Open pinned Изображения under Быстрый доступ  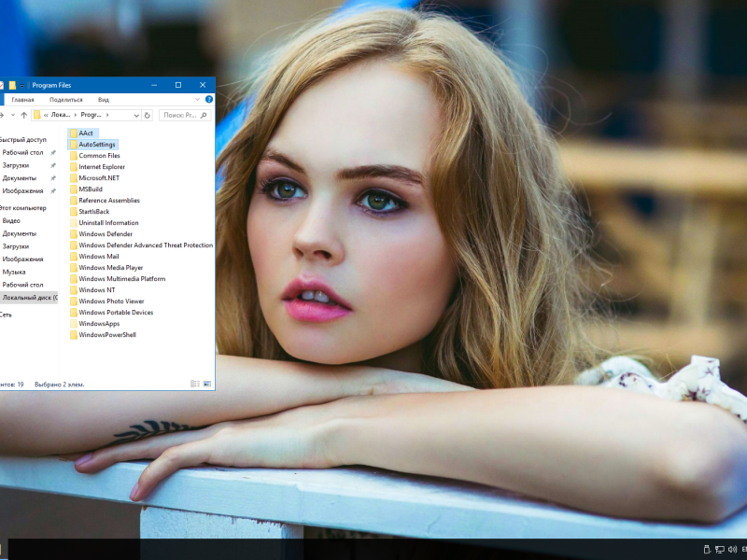point(22,191)
